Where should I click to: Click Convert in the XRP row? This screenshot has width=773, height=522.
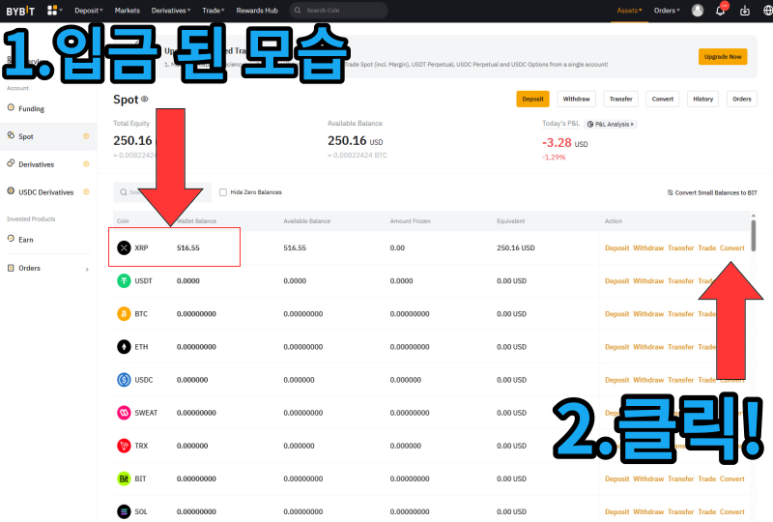732,248
